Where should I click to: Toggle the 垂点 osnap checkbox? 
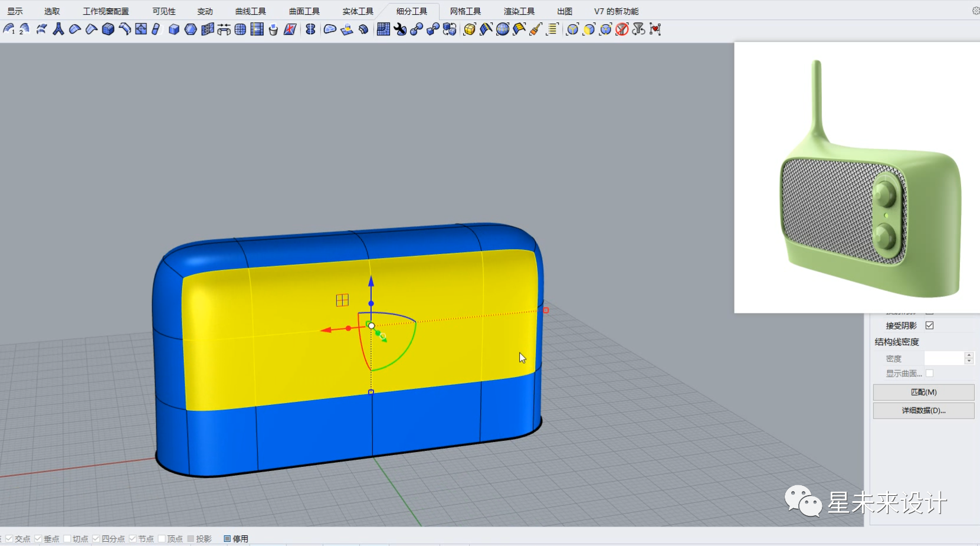point(38,539)
